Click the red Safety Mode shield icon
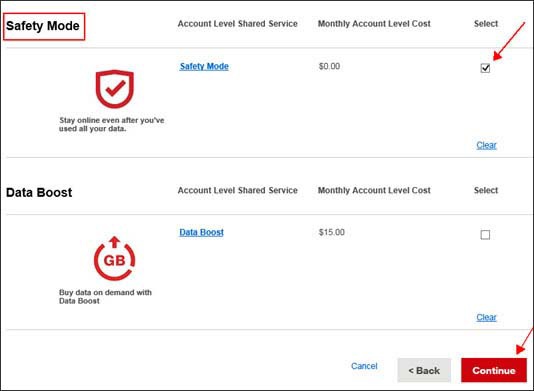The width and height of the screenshot is (534, 391). 115,89
